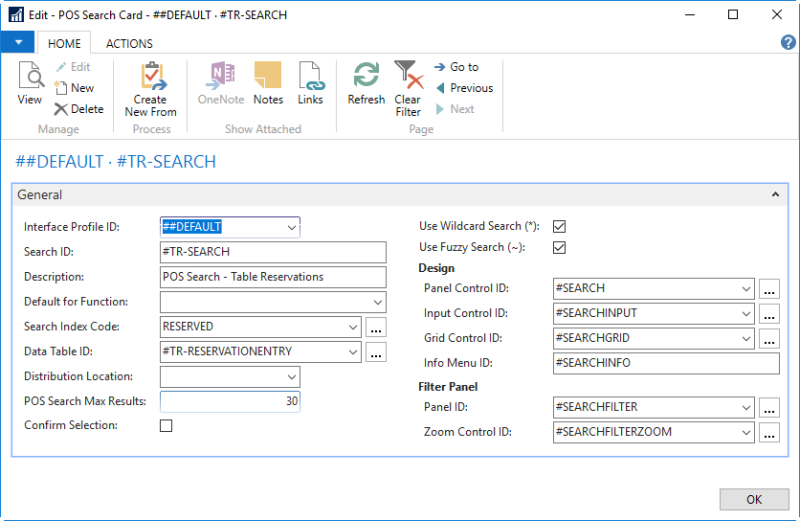Image resolution: width=800 pixels, height=521 pixels.
Task: Select the HOME ribbon tab
Action: [64, 43]
